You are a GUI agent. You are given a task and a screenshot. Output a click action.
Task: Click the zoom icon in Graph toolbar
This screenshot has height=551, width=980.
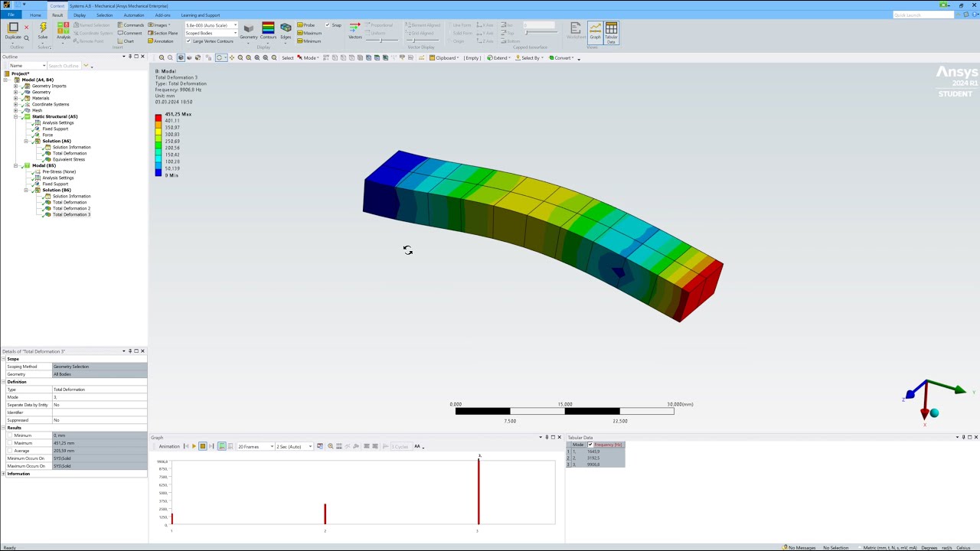point(330,446)
